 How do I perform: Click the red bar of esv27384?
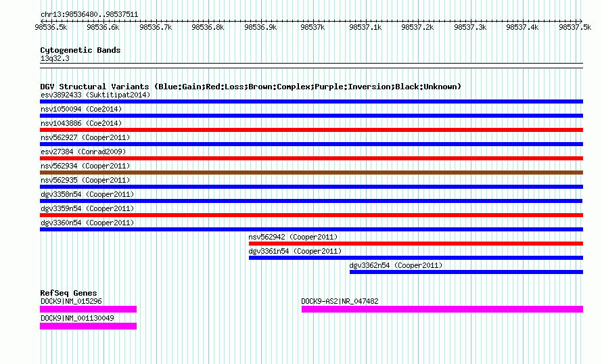[311, 158]
